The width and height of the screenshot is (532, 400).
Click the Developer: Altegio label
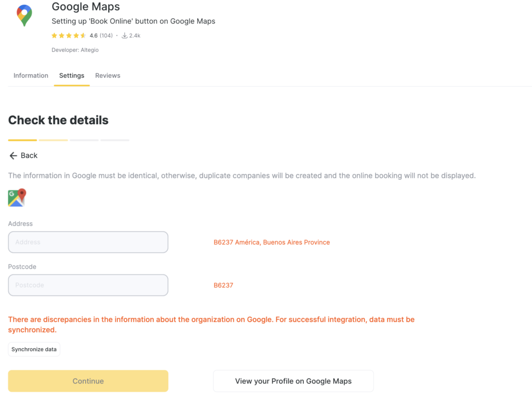[75, 50]
